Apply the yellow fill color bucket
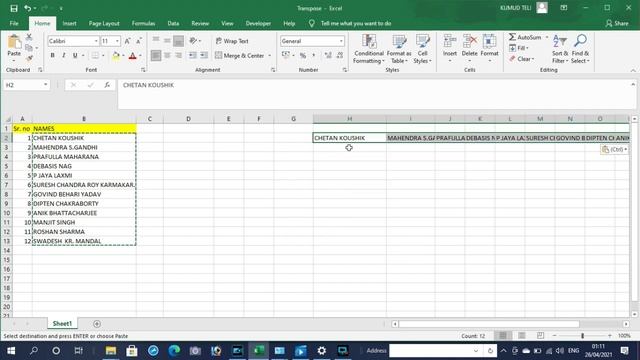Screen dimensions: 640x360 pyautogui.click(x=116, y=56)
